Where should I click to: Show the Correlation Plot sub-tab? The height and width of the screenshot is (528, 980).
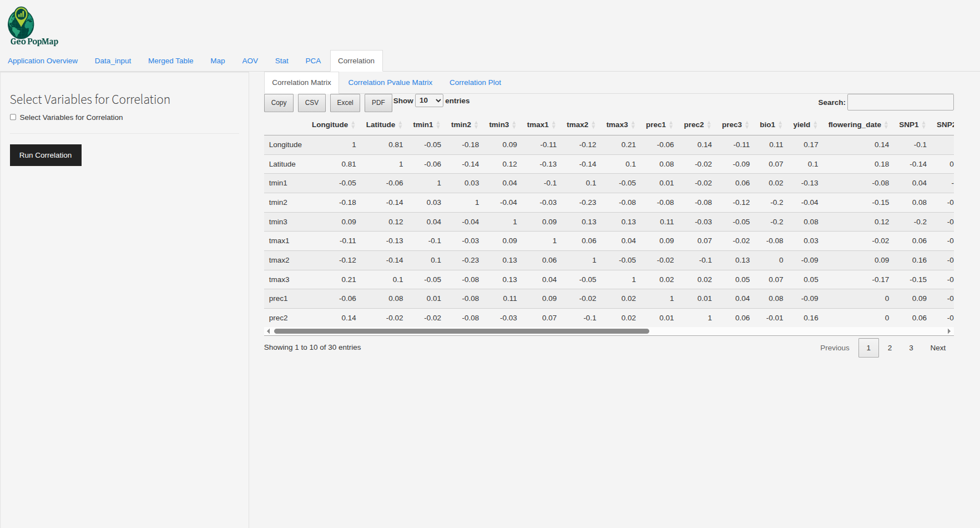point(476,83)
